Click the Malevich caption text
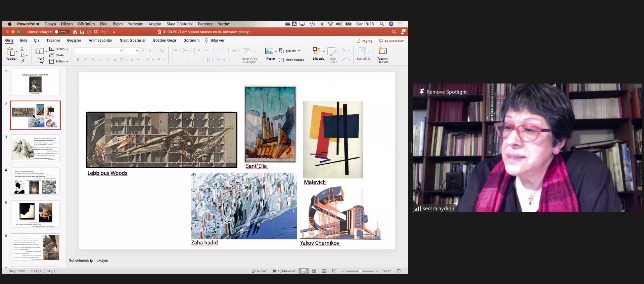644x284 pixels. pyautogui.click(x=315, y=182)
